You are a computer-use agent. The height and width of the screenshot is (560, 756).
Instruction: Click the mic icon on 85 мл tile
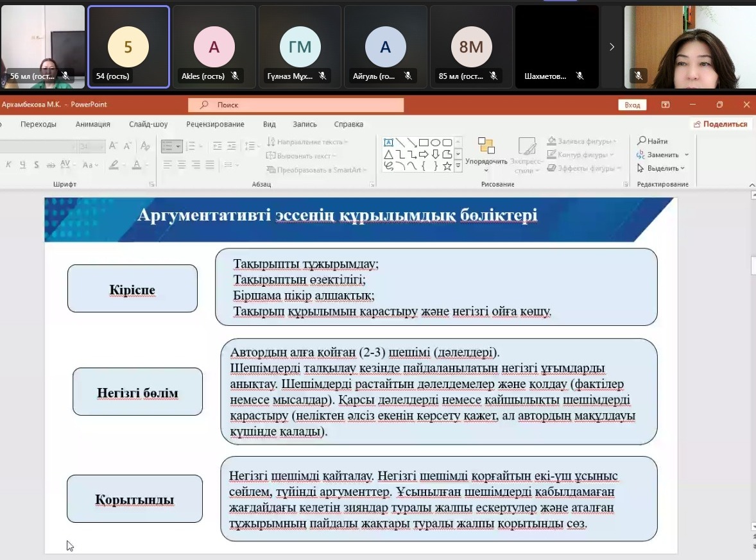coord(494,76)
